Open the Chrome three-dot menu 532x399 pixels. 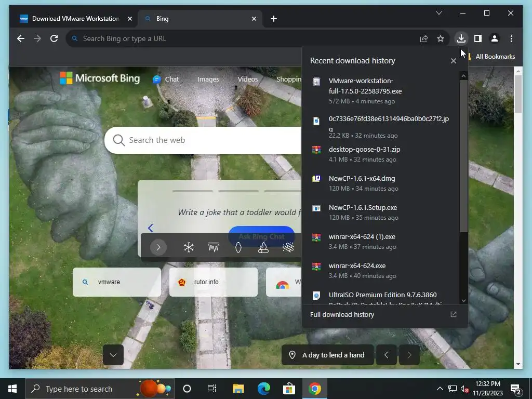511,38
